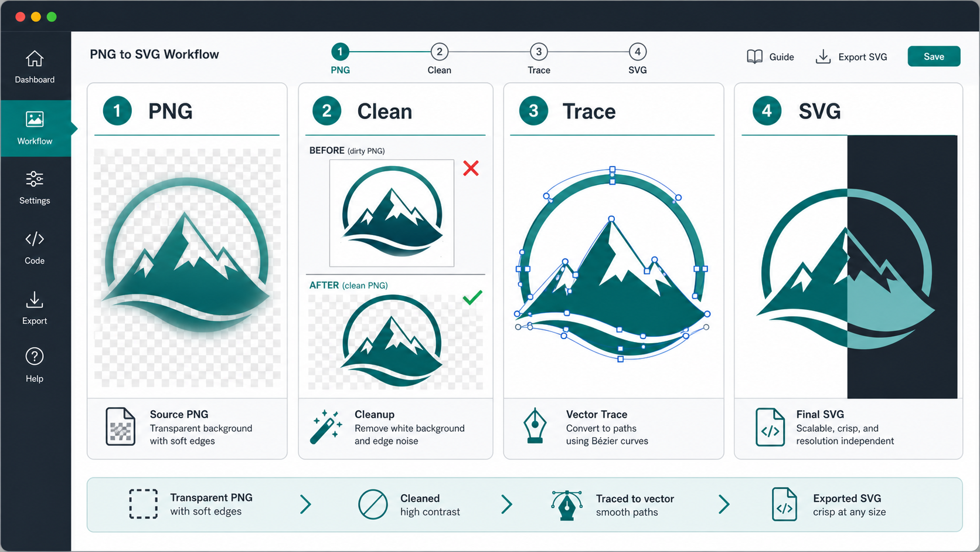
Task: Click the "Vector Trace" caption heading
Action: point(597,414)
